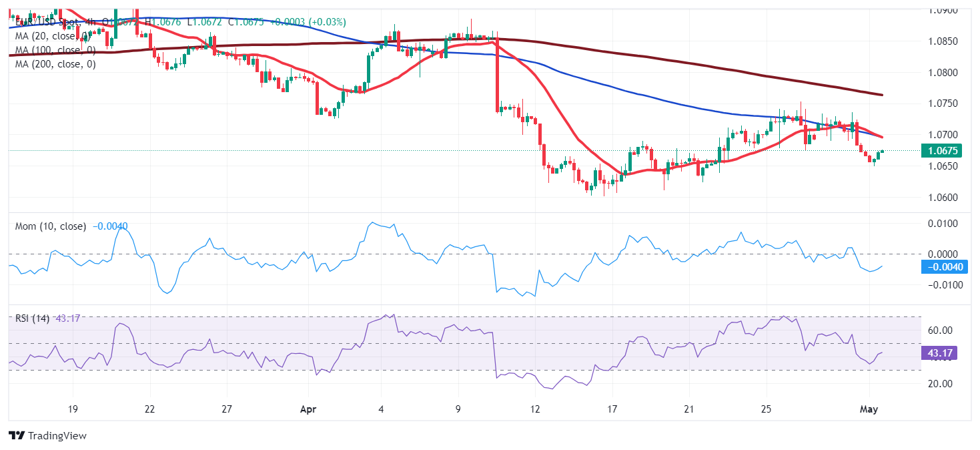
Task: Select the Apr marker on the date axis
Action: [309, 408]
